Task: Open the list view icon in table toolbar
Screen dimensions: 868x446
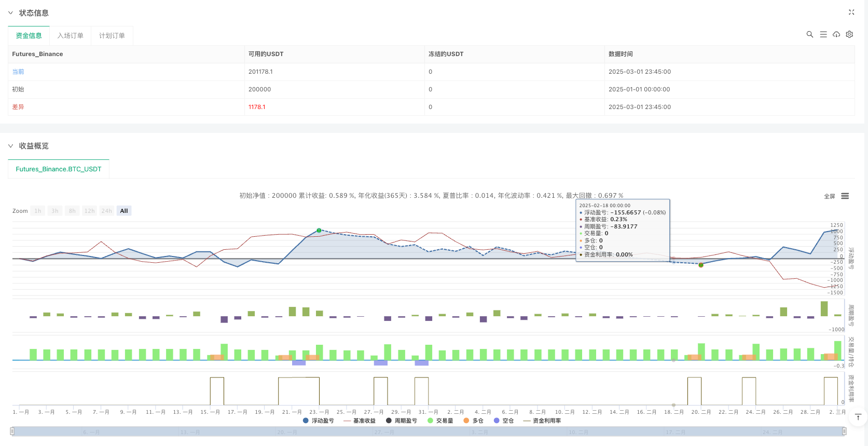Action: point(823,34)
